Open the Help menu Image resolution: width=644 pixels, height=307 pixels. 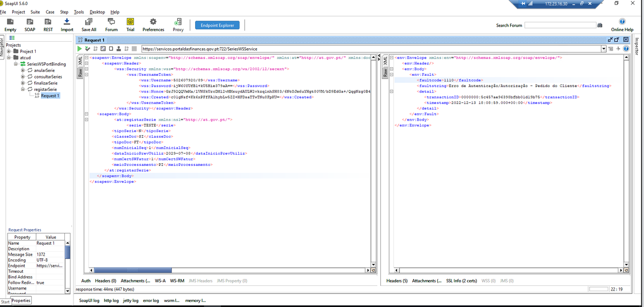coord(115,12)
